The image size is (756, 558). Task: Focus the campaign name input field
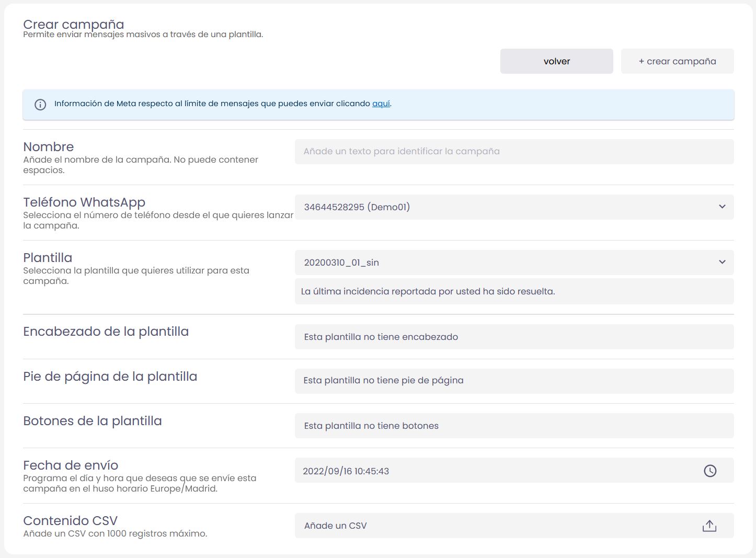coord(514,152)
